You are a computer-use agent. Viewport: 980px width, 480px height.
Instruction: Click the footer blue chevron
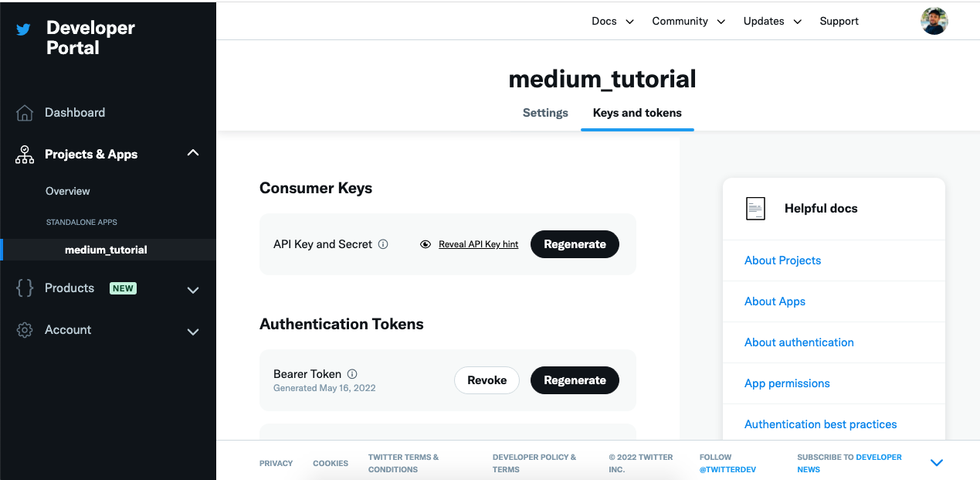coord(937,463)
